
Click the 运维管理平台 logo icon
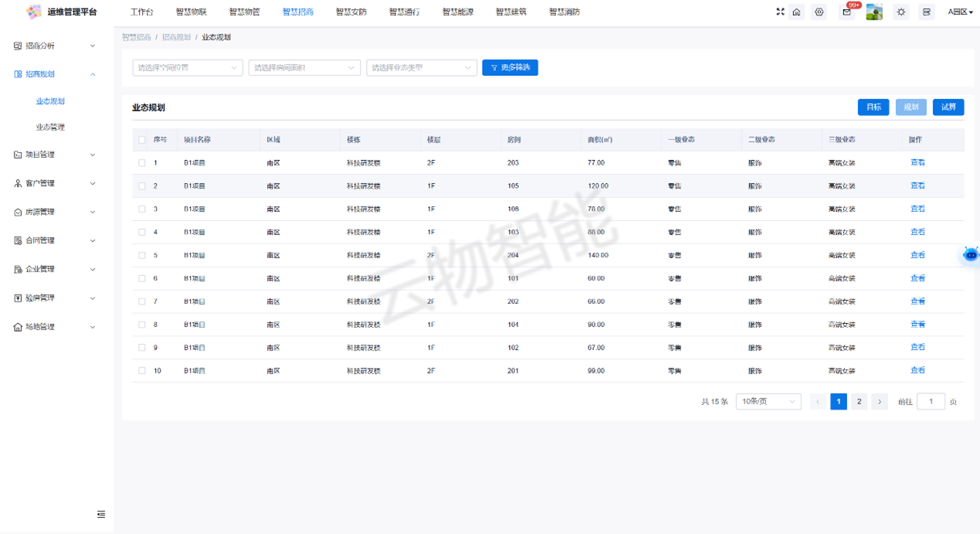[33, 12]
